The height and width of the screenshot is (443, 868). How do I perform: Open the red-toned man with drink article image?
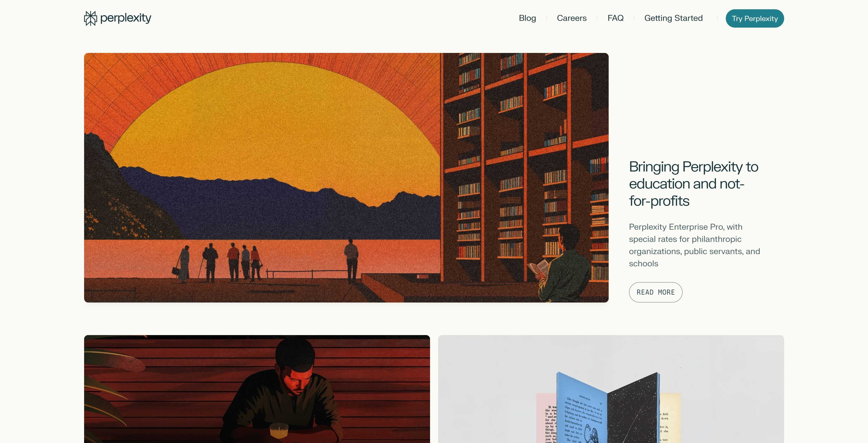257,389
